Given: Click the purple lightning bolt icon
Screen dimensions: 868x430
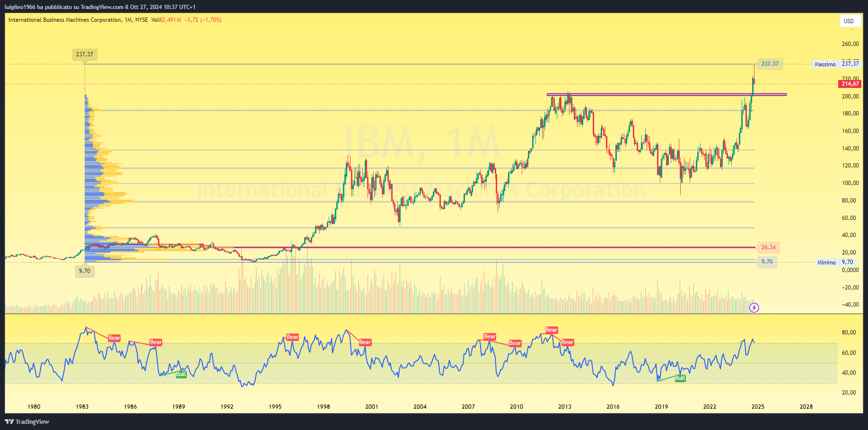Looking at the screenshot, I should click(x=754, y=308).
